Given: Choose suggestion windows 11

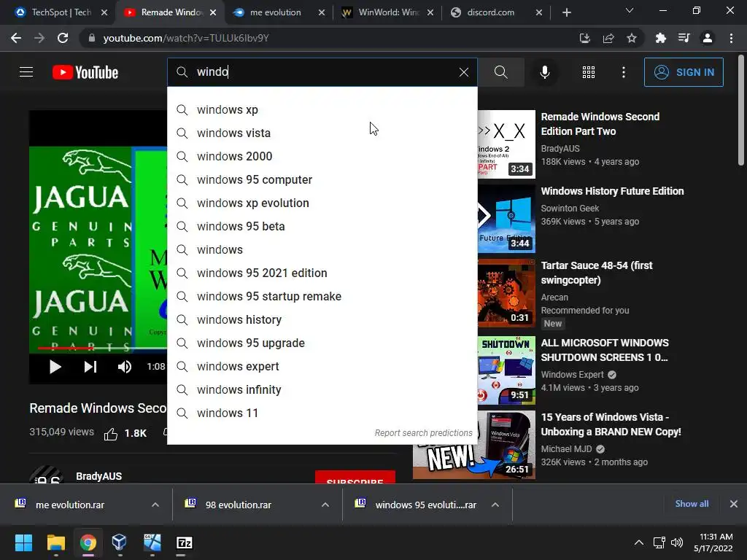Looking at the screenshot, I should (x=322, y=413).
